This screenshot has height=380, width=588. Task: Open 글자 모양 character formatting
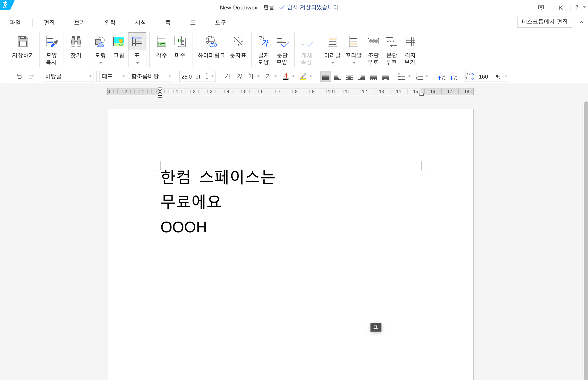click(263, 42)
